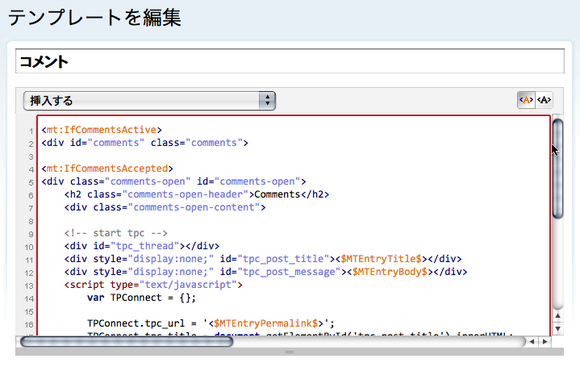This screenshot has height=367, width=580.
Task: Open the 挿入する dropdown menu
Action: 149,101
